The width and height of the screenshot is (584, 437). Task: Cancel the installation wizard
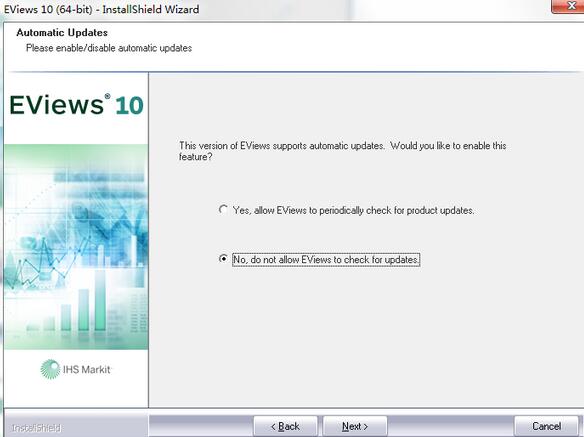point(546,426)
